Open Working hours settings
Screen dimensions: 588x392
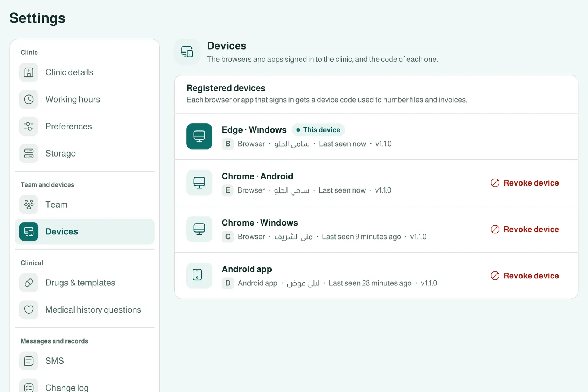click(x=85, y=99)
